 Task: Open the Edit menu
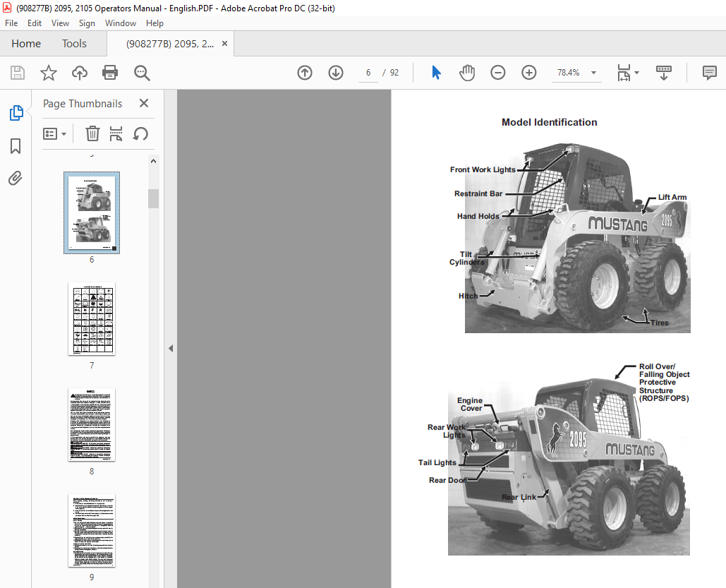point(35,23)
